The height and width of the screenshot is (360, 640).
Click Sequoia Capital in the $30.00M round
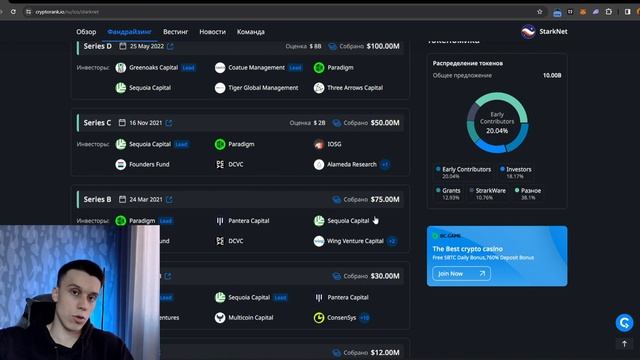click(249, 298)
